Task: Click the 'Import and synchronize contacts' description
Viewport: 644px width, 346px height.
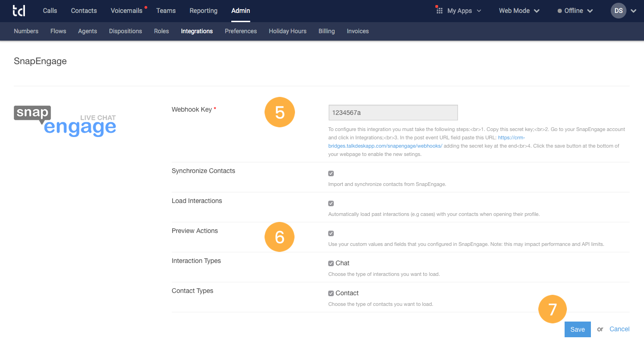Action: pyautogui.click(x=387, y=184)
